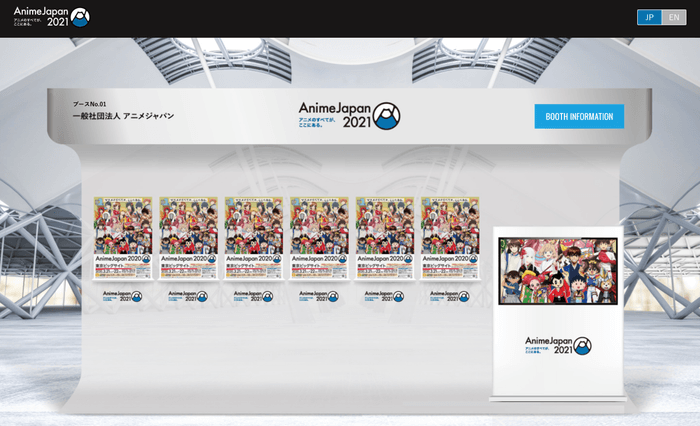Open the rightmost AnimeJapan 2020 poster

tap(450, 238)
